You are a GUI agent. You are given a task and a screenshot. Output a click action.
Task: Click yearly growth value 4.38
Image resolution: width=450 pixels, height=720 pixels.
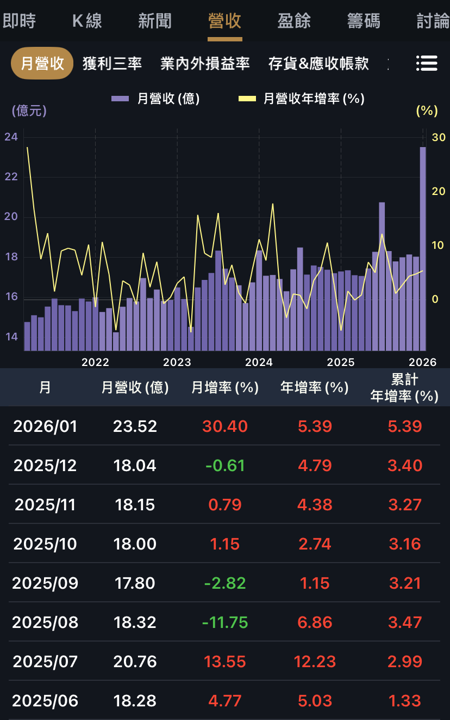point(315,505)
